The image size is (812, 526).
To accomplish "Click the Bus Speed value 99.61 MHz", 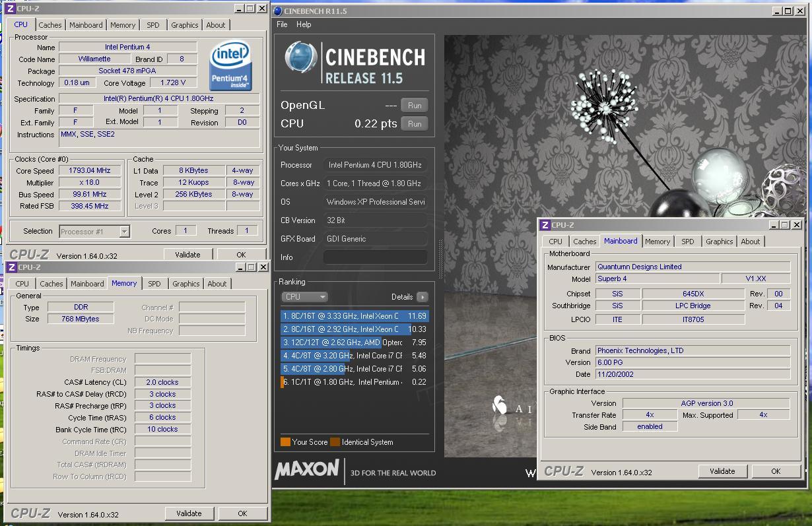I will (90, 195).
